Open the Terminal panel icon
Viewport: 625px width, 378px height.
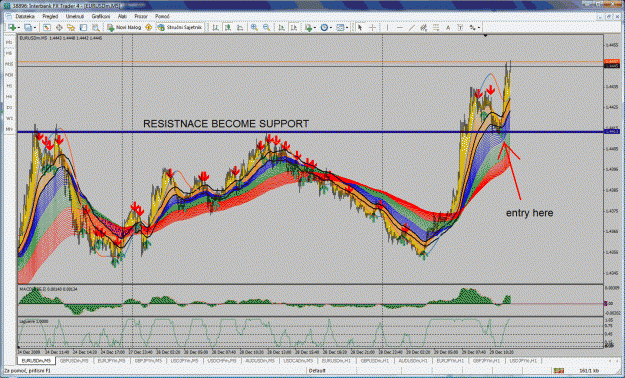[83, 28]
